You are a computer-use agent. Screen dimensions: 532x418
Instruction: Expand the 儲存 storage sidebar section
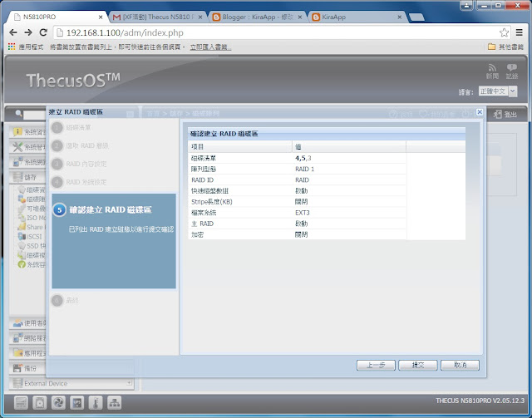point(27,177)
